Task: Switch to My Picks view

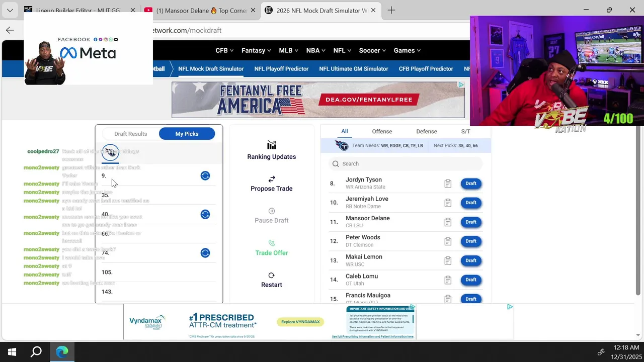Action: (x=187, y=134)
